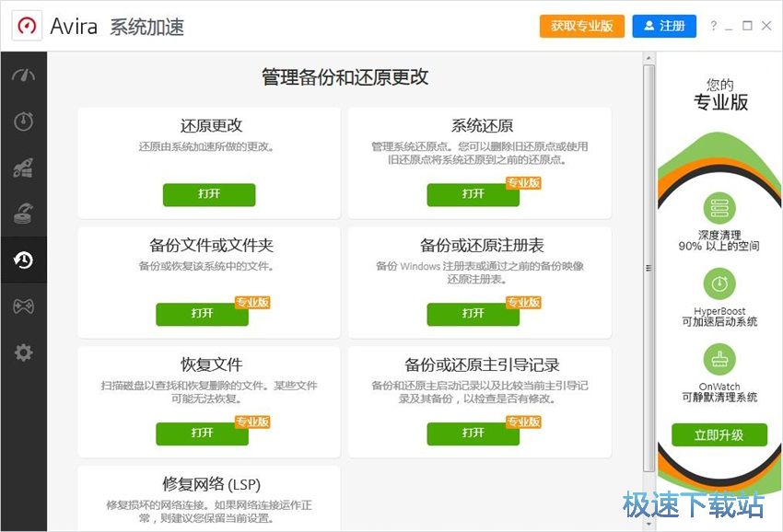The image size is (783, 532).
Task: Open 恢复文件 with its 打开 button
Action: [x=203, y=434]
